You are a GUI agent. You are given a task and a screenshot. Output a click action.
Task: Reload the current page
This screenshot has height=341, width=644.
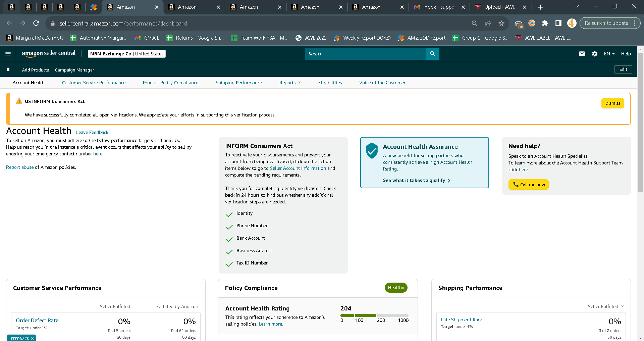36,23
